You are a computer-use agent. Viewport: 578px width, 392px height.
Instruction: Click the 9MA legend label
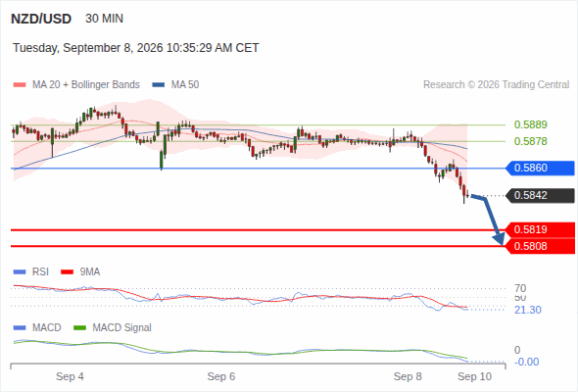(x=90, y=272)
